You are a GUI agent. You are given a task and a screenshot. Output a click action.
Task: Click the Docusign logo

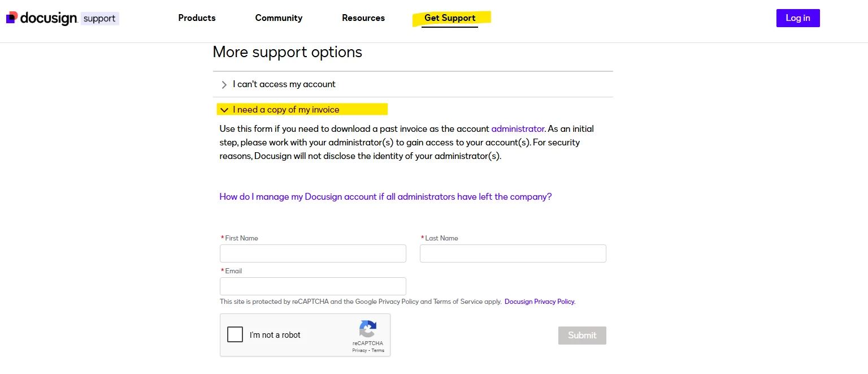tap(41, 18)
